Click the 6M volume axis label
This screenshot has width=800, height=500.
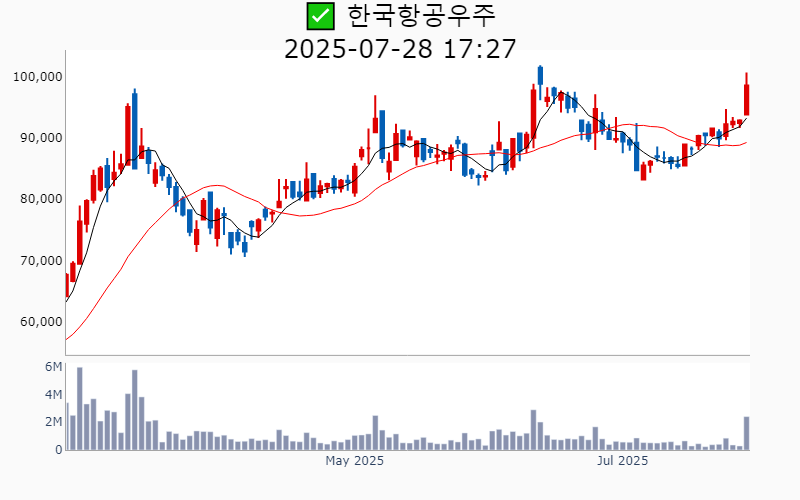click(x=54, y=367)
